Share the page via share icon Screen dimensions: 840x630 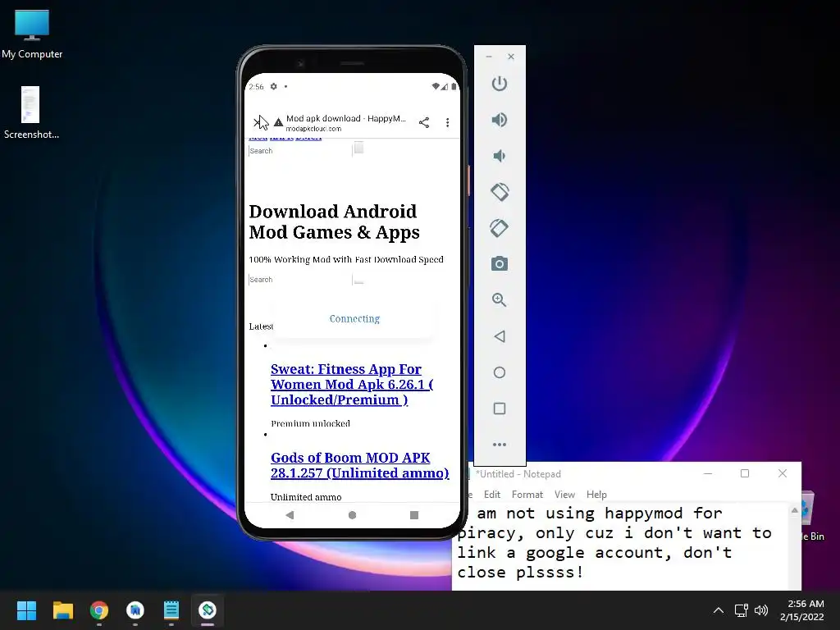coord(424,123)
